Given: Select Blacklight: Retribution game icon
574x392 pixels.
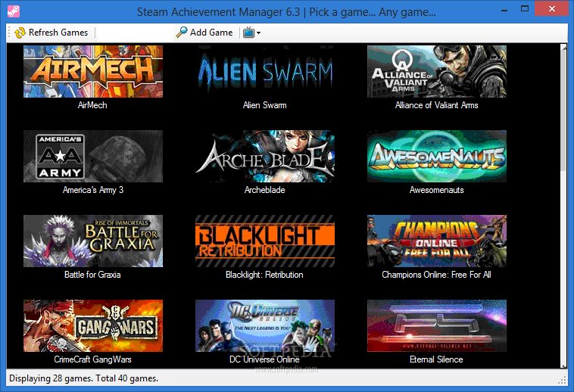Looking at the screenshot, I should point(264,241).
